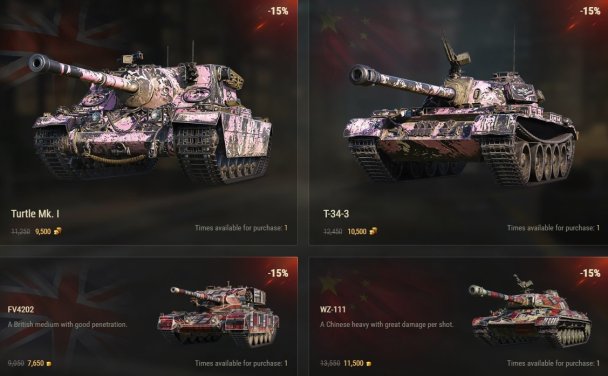Click the WZ-111 tank thumbnail
Screen dimensions: 608x376
(x=531, y=312)
